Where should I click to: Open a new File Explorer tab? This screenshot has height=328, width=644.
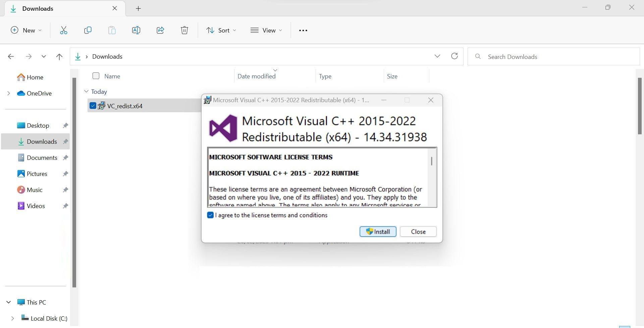coord(138,9)
